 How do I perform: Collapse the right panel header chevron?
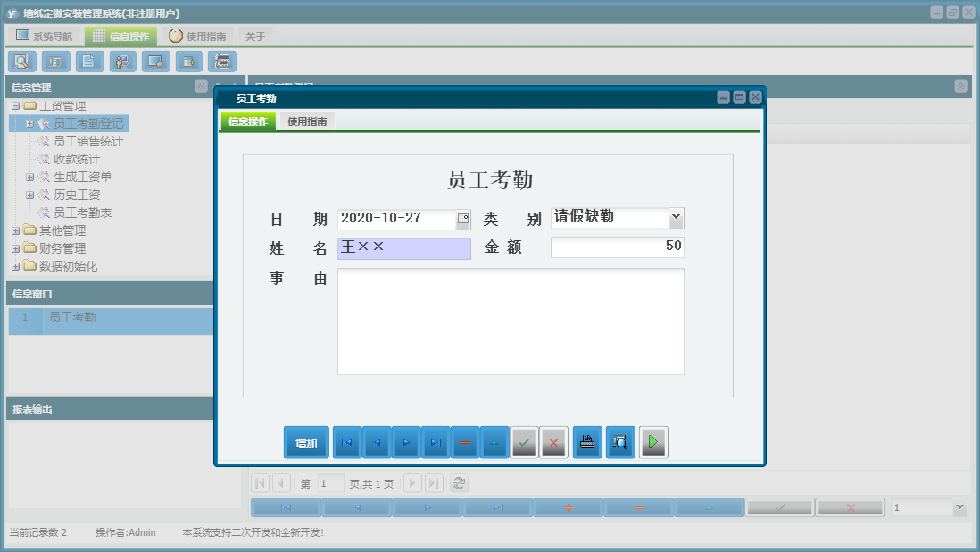(x=961, y=87)
